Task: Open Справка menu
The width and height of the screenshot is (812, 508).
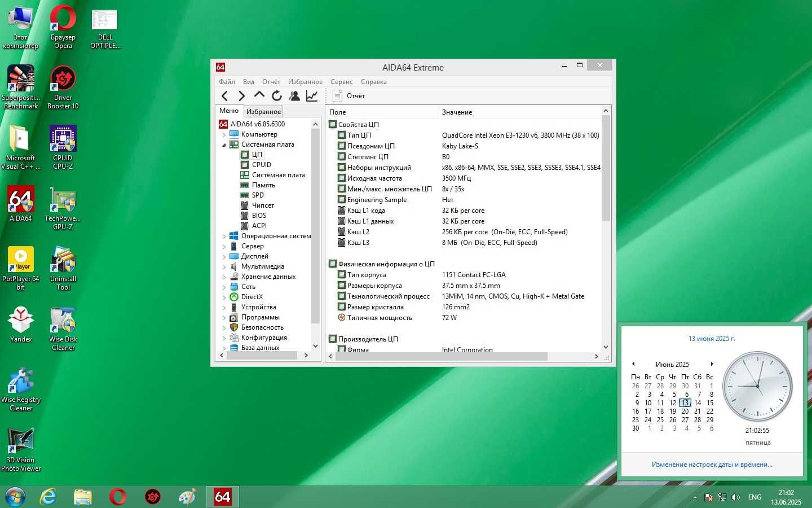Action: (374, 82)
